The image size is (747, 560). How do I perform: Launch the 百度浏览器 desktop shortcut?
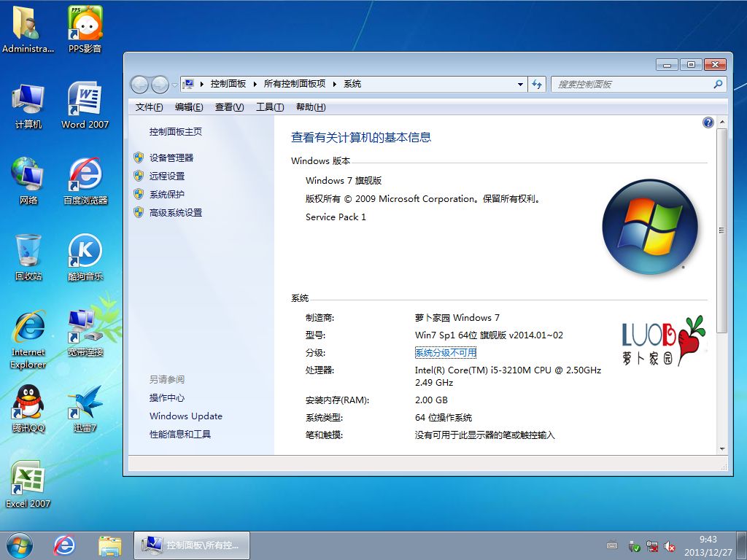click(85, 181)
